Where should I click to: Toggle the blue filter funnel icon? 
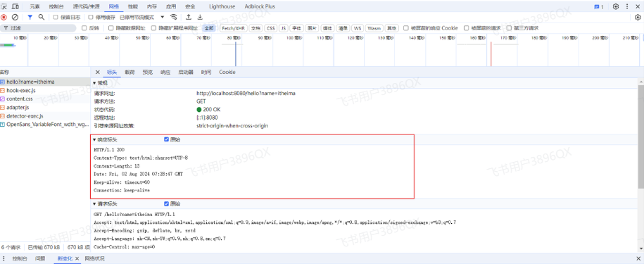coord(30,17)
